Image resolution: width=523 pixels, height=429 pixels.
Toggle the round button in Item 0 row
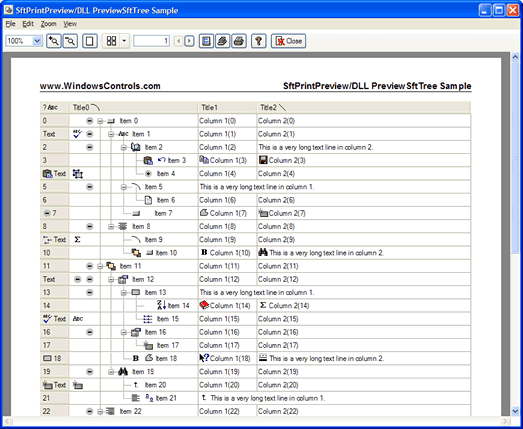89,121
